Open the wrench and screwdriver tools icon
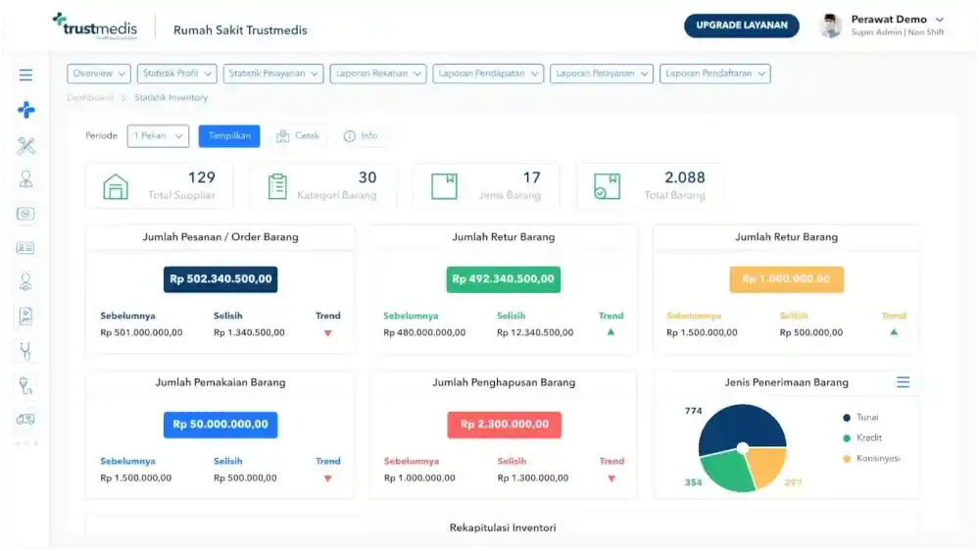This screenshot has height=551, width=980. click(26, 145)
